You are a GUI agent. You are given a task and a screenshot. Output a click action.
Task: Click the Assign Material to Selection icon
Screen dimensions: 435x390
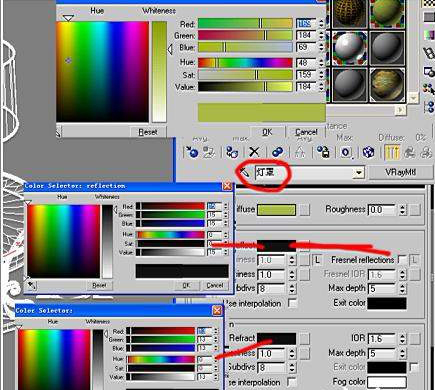pyautogui.click(x=232, y=152)
